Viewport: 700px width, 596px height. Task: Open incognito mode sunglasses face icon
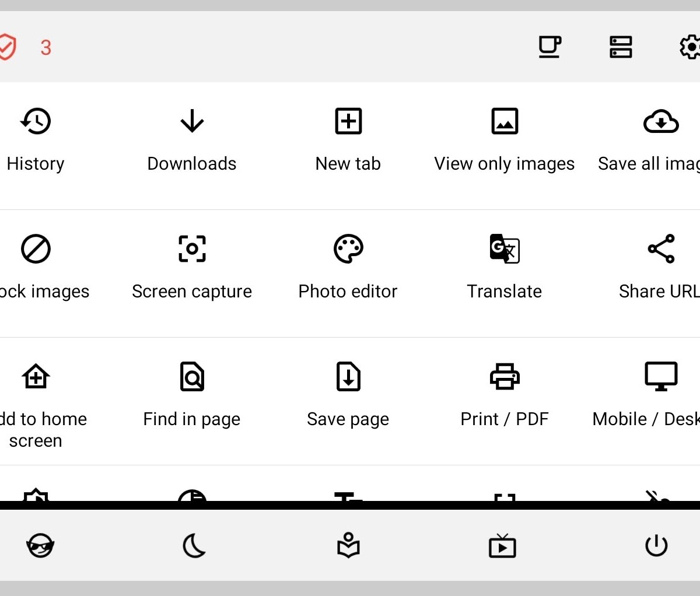[x=40, y=546]
